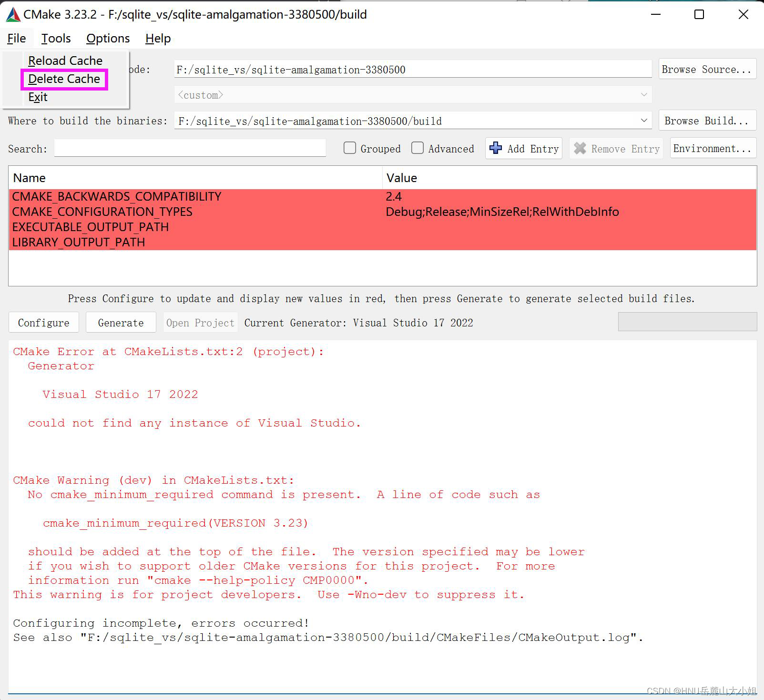Click the 'Configuring incomplete, errors occurred!' line
This screenshot has width=764, height=700.
161,623
